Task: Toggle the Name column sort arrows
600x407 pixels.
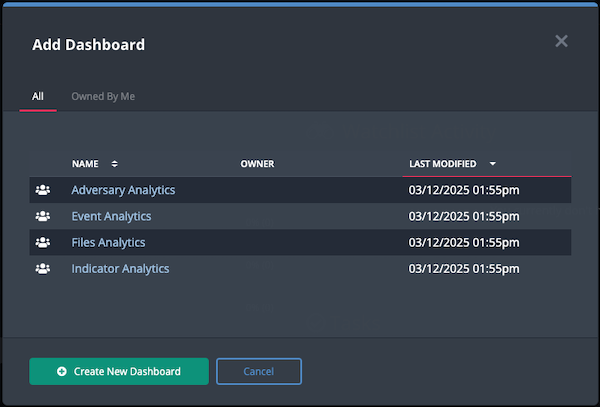Action: [x=114, y=164]
